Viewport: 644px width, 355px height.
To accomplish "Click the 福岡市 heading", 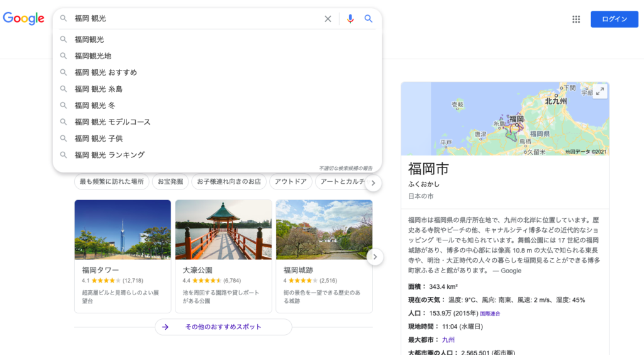I will point(428,169).
